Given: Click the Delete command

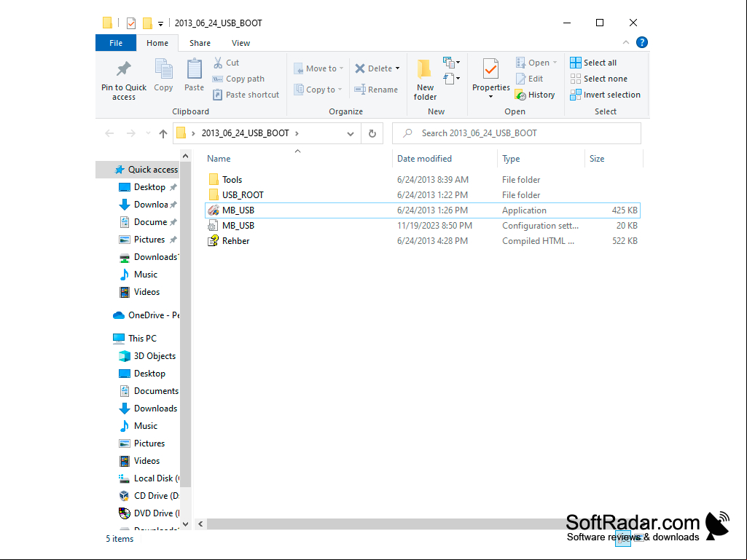Looking at the screenshot, I should (373, 68).
